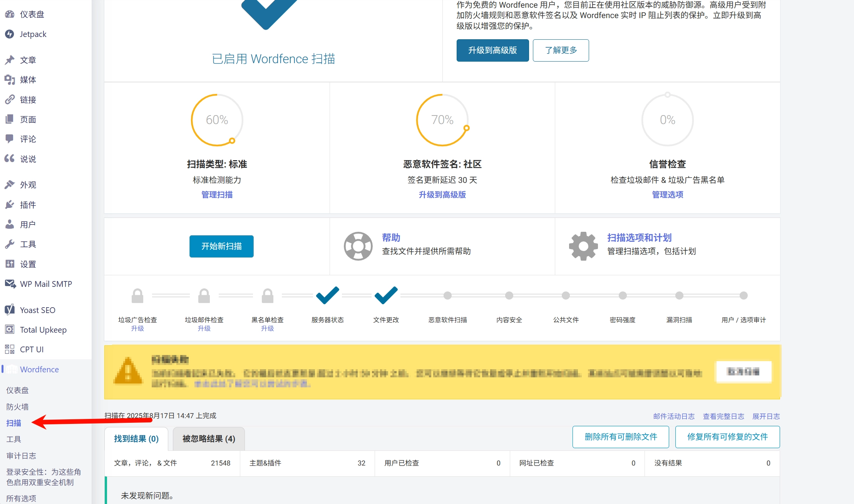Viewport: 854px width, 504px height.
Task: Click 删除所有可删除文件 button
Action: click(621, 437)
